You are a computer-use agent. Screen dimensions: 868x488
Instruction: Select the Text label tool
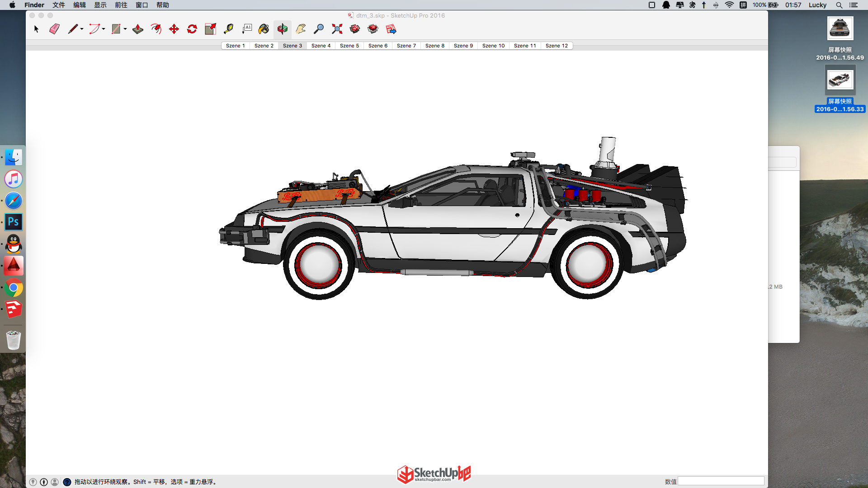click(247, 29)
